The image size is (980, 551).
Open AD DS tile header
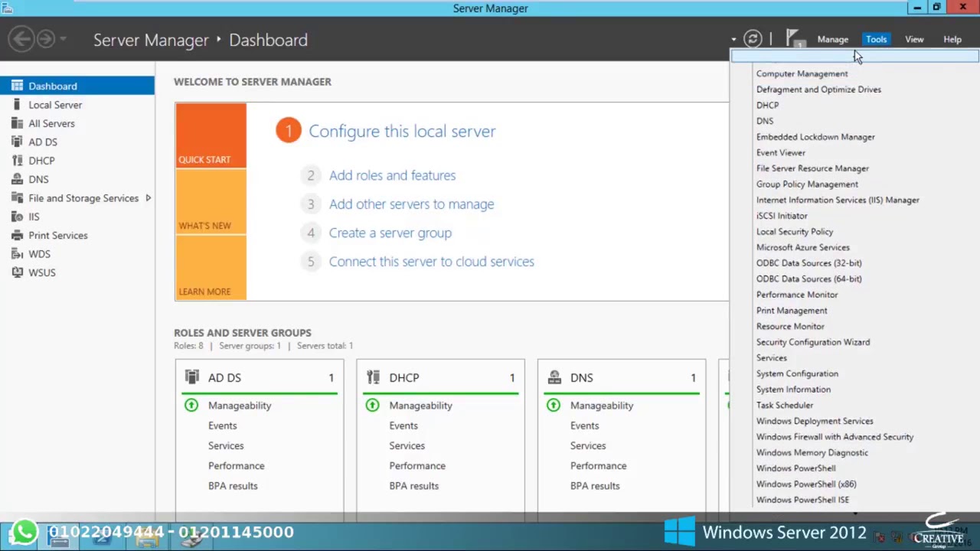260,377
